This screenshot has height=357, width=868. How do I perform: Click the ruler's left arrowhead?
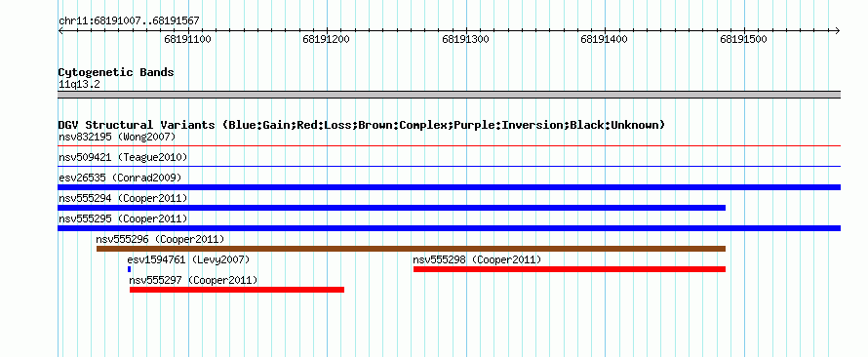(60, 31)
